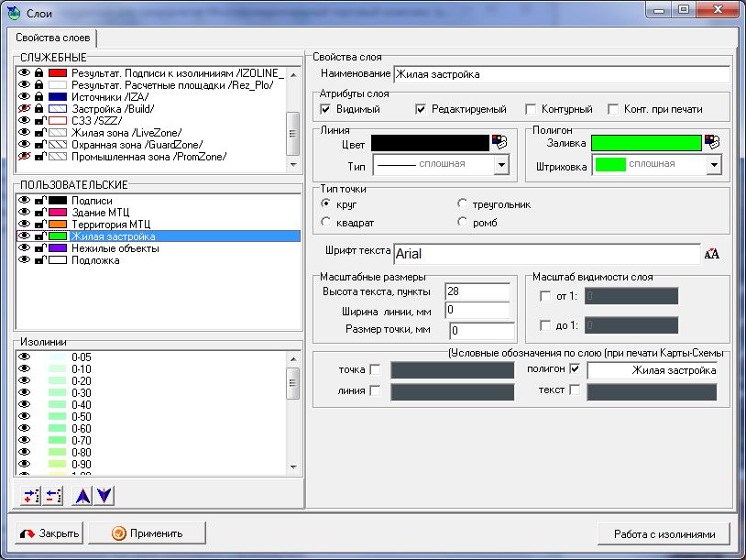
Task: Open Работа с изолиниями
Action: click(x=664, y=533)
